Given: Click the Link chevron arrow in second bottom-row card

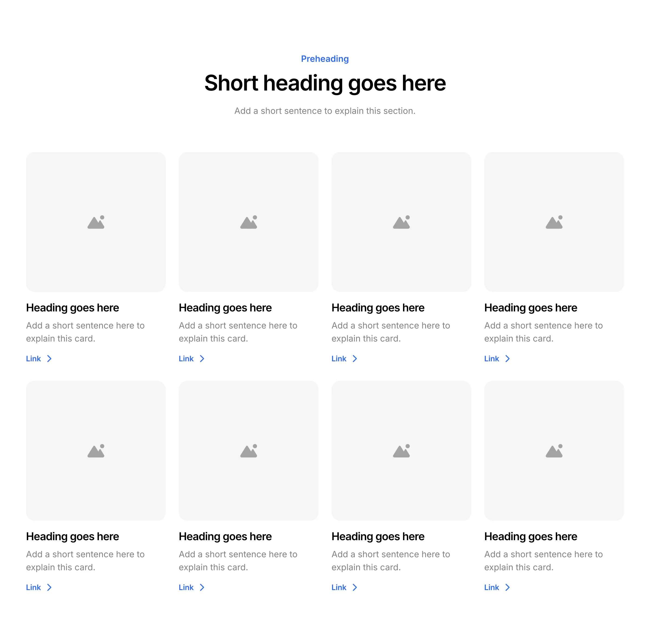Looking at the screenshot, I should 202,587.
